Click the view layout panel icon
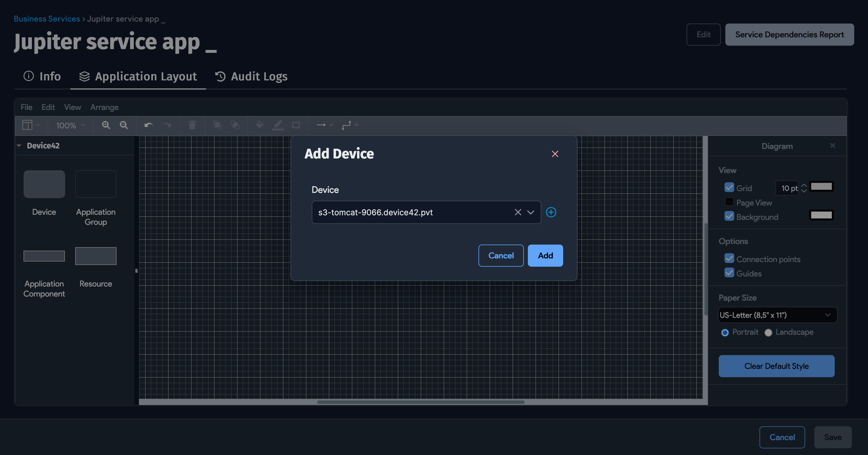 pyautogui.click(x=27, y=125)
